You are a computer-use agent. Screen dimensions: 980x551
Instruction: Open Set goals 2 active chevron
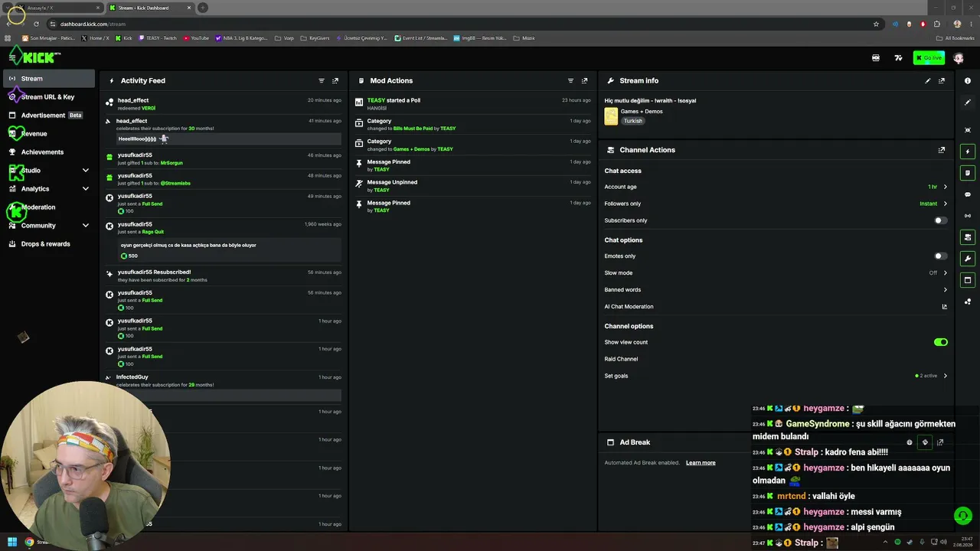click(945, 376)
